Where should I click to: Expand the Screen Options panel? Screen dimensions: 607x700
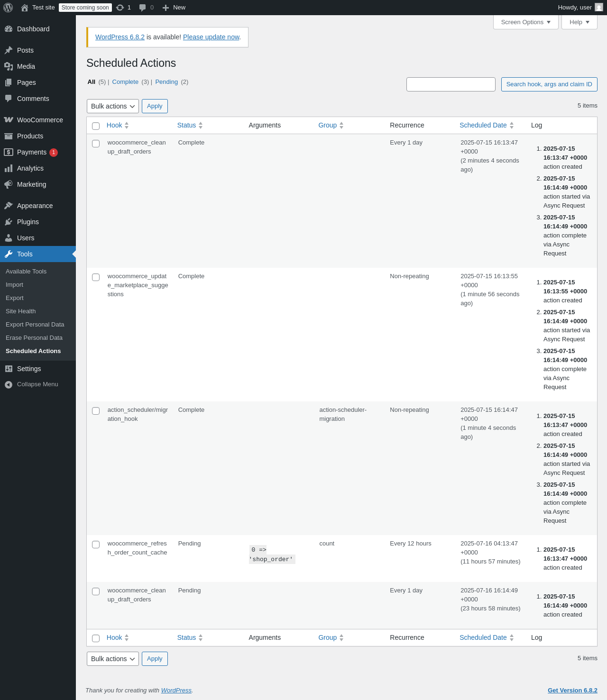(525, 22)
